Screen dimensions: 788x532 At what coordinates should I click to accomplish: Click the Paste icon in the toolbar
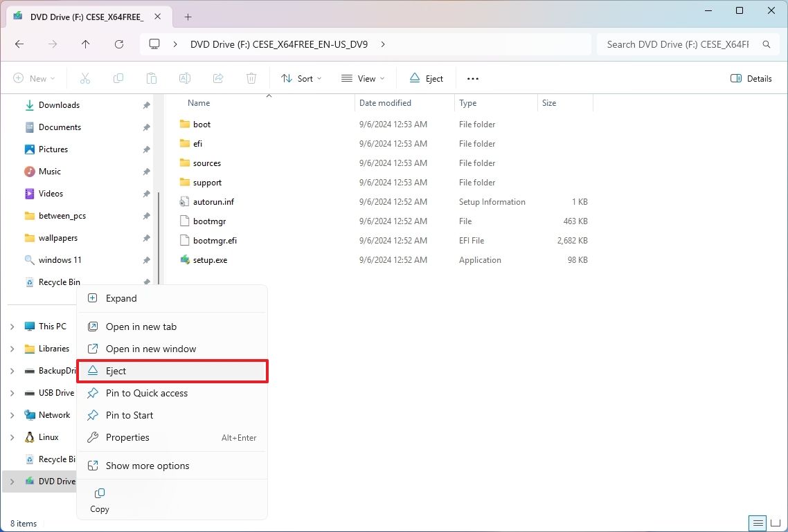(152, 78)
